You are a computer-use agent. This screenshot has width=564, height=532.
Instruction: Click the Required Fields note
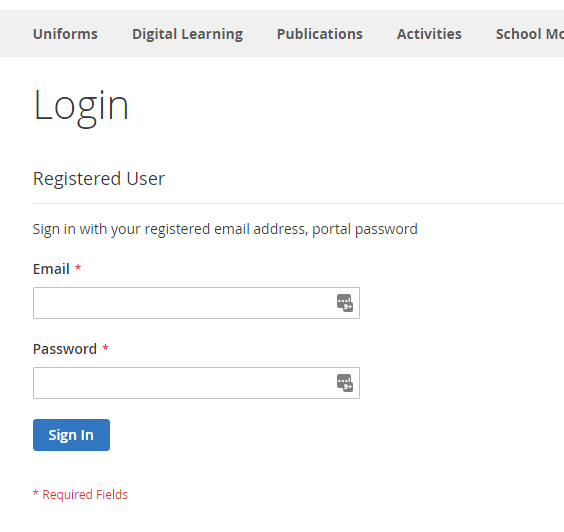80,495
